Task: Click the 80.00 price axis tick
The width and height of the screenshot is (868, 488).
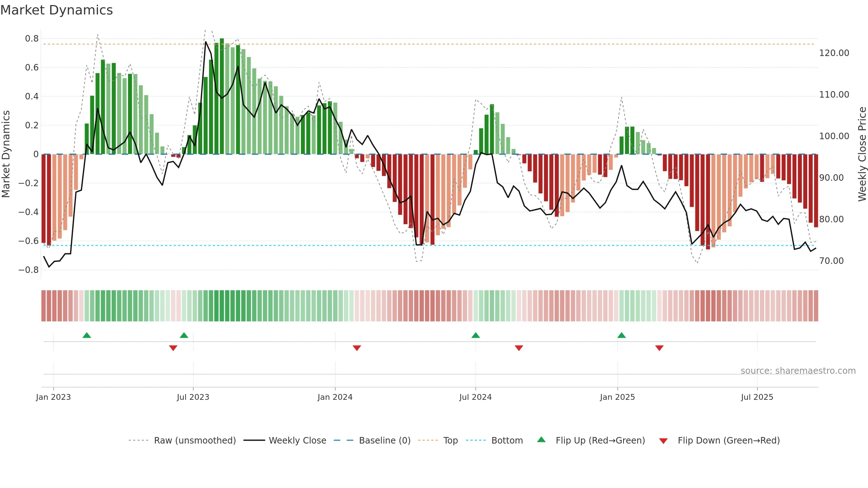Action: click(831, 219)
